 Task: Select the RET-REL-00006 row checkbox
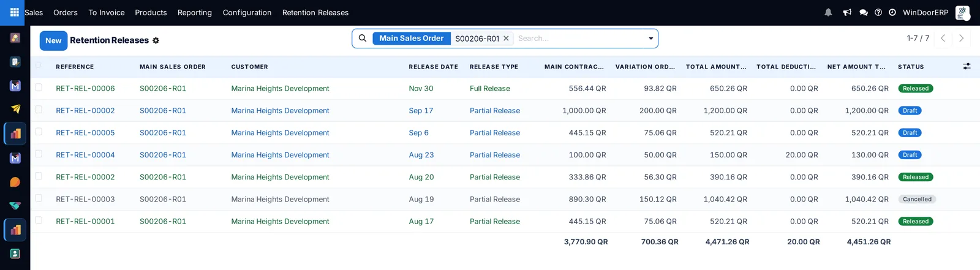point(39,88)
